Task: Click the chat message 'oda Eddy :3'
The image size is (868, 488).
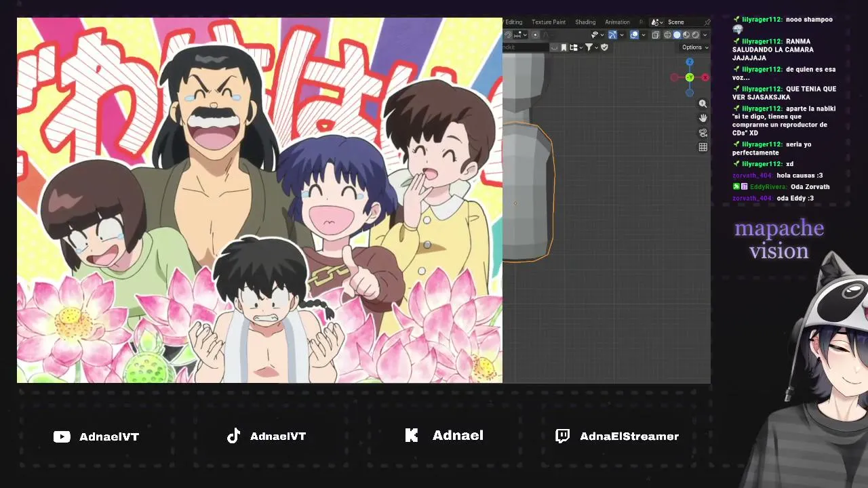Action: click(795, 198)
